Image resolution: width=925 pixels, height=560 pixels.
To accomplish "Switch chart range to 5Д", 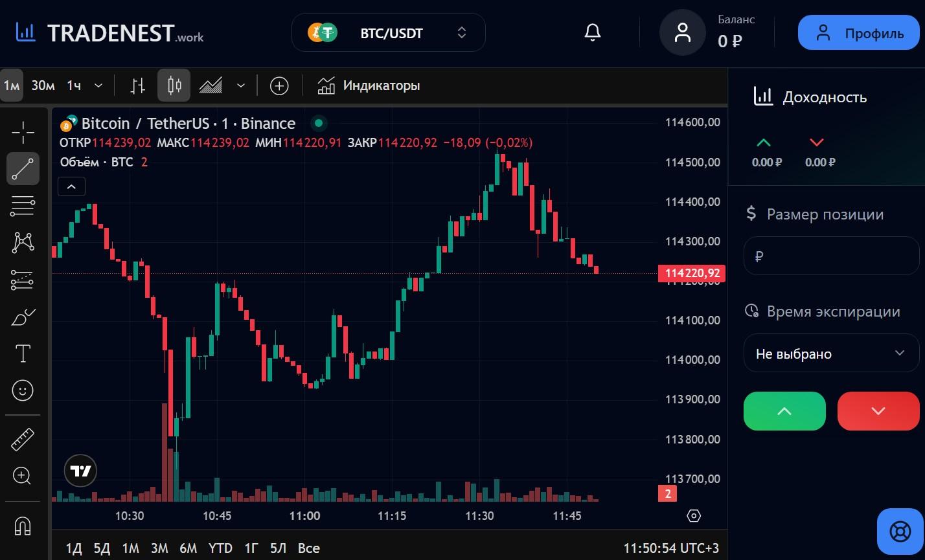I will [102, 548].
